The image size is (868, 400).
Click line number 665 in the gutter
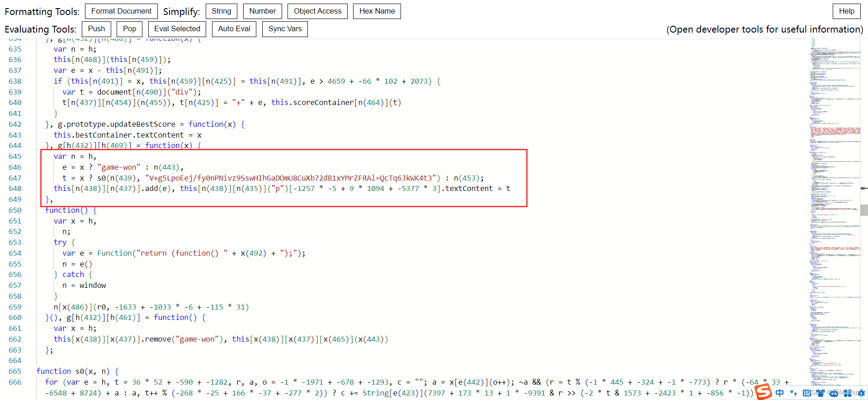coord(15,371)
